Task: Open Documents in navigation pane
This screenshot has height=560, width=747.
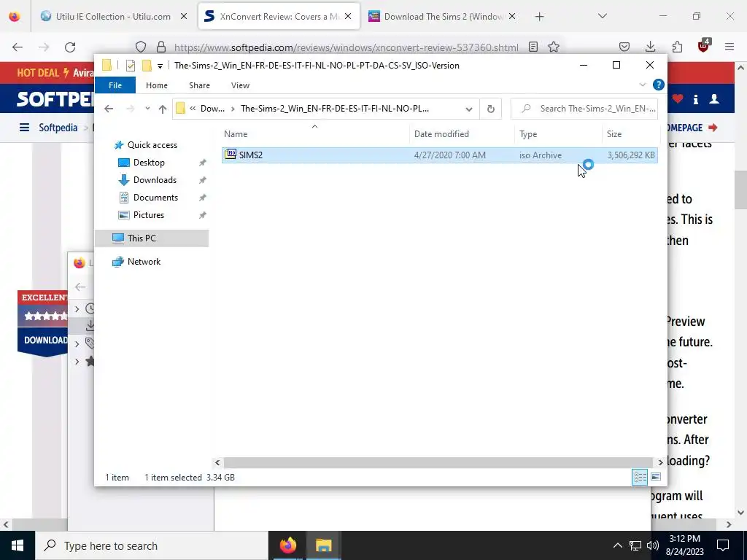Action: (x=155, y=198)
